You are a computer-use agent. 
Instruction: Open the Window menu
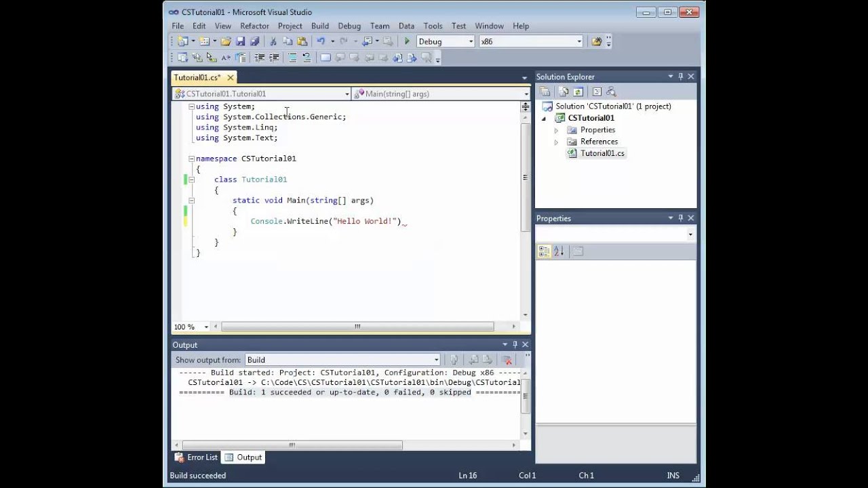click(x=489, y=26)
